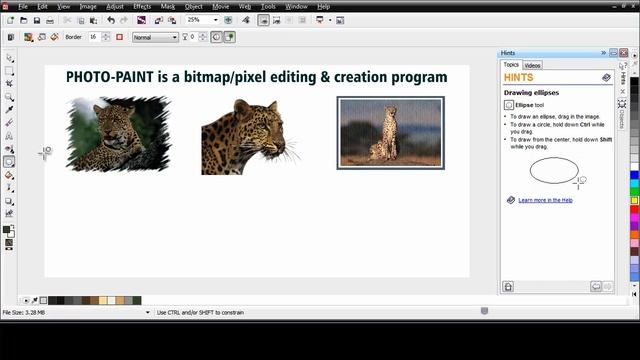Click the framed cheetah image on canvas
Viewport: 640px width, 360px height.
click(x=391, y=133)
